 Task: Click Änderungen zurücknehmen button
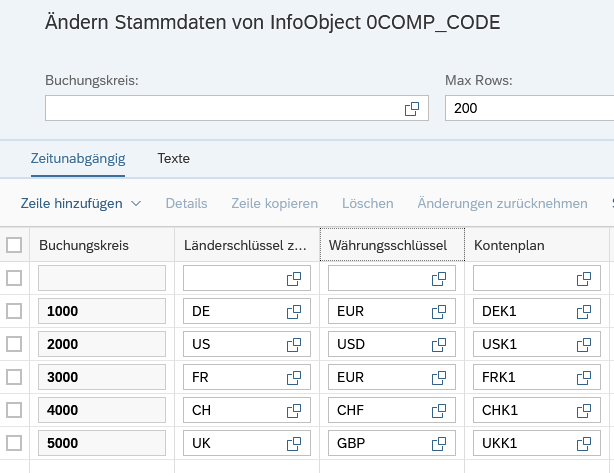pyautogui.click(x=502, y=203)
